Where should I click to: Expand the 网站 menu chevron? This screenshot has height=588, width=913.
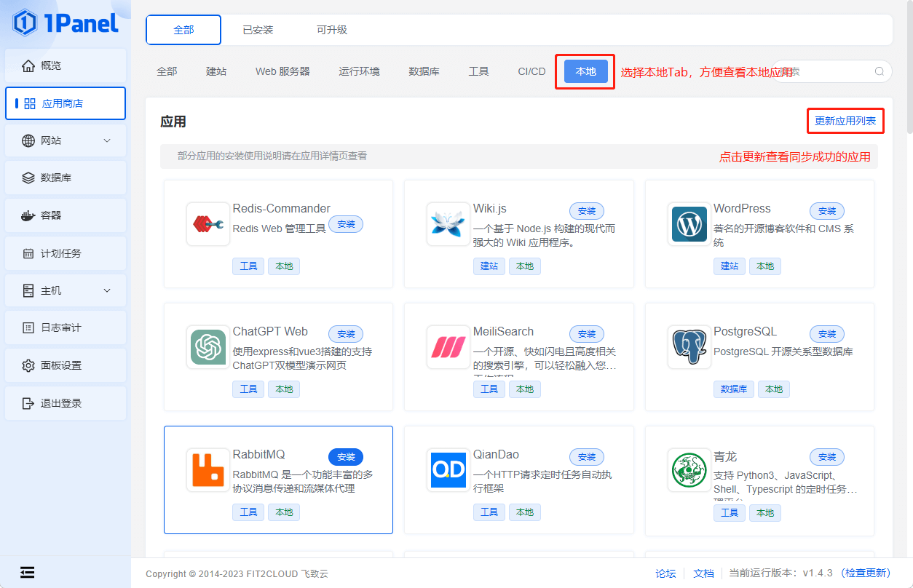[x=107, y=140]
